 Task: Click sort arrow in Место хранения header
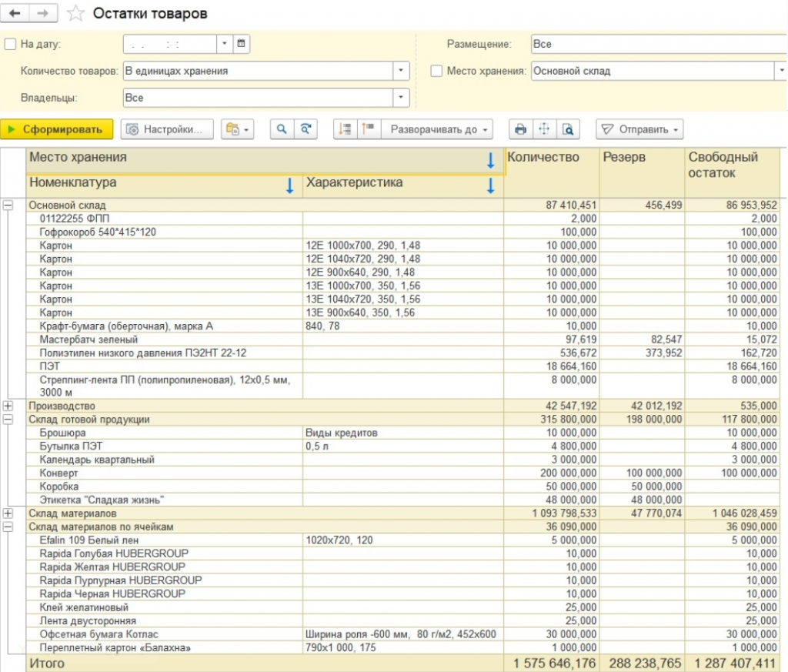(x=490, y=160)
